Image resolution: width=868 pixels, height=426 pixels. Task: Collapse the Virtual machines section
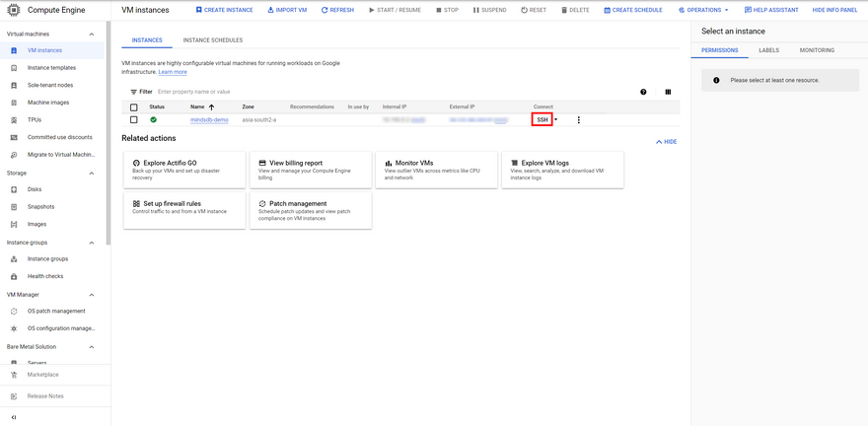point(92,34)
